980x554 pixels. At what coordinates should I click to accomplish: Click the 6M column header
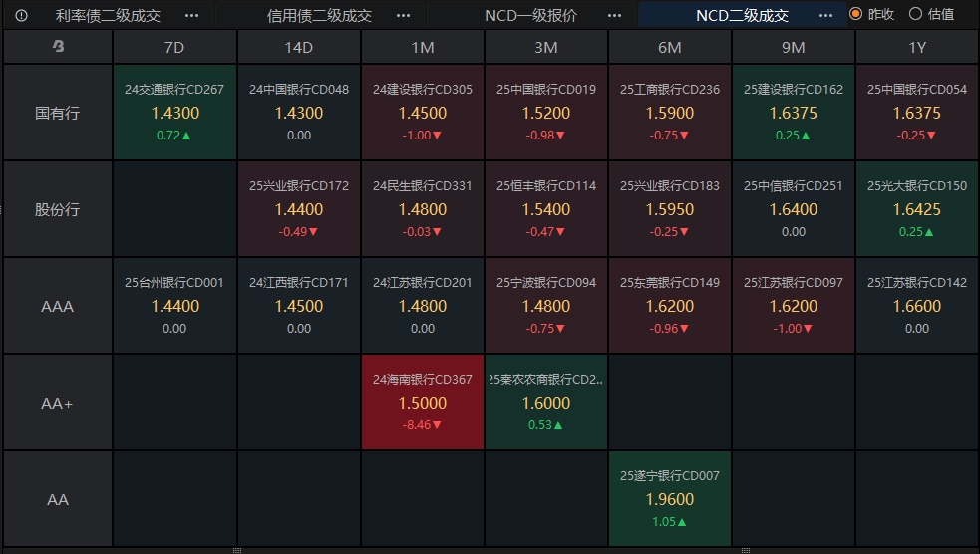(670, 48)
